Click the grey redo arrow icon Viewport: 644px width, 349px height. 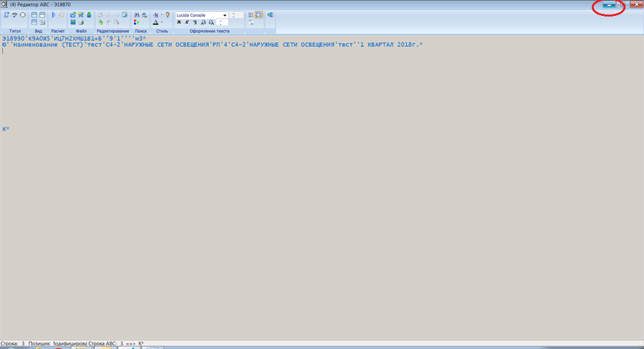109,22
